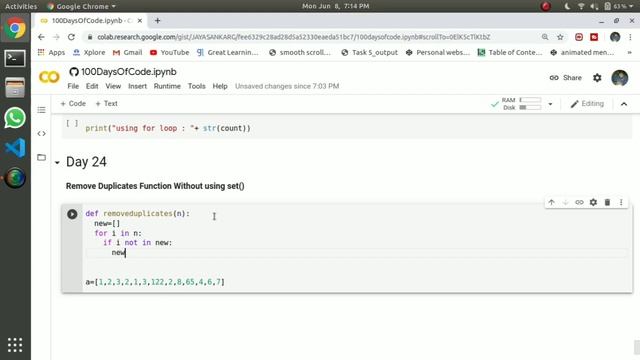Open Help menu
This screenshot has height=360, width=640.
pyautogui.click(x=220, y=86)
